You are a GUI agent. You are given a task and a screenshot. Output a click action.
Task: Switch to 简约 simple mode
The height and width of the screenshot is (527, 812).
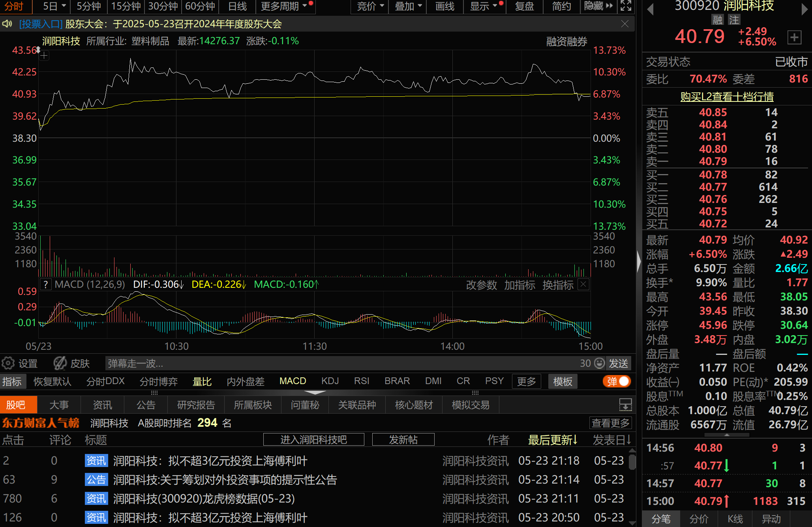click(x=561, y=6)
